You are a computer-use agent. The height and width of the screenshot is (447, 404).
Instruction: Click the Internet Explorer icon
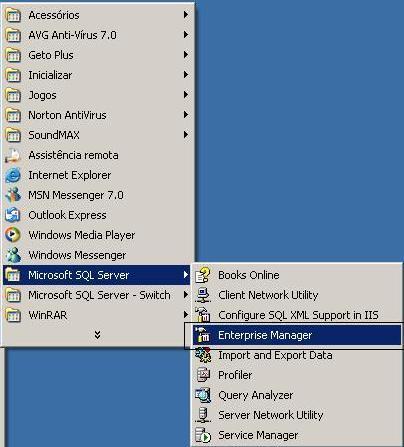tap(13, 175)
